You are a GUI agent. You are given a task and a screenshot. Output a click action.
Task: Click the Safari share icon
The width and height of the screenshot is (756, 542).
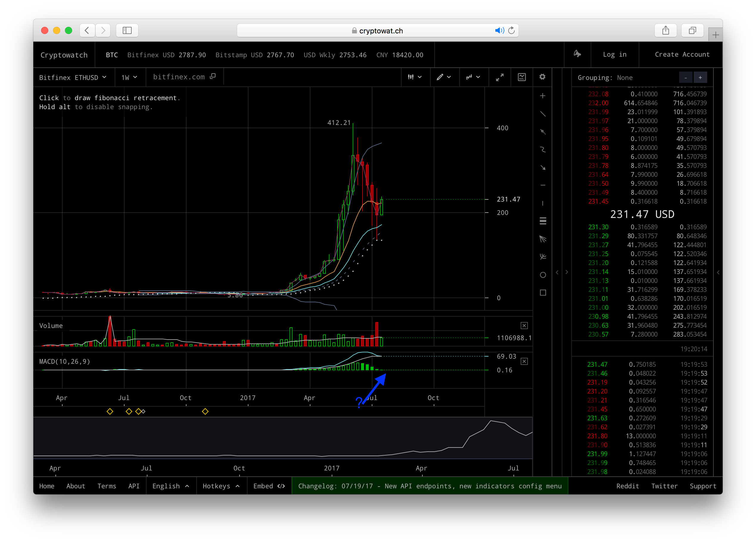665,30
